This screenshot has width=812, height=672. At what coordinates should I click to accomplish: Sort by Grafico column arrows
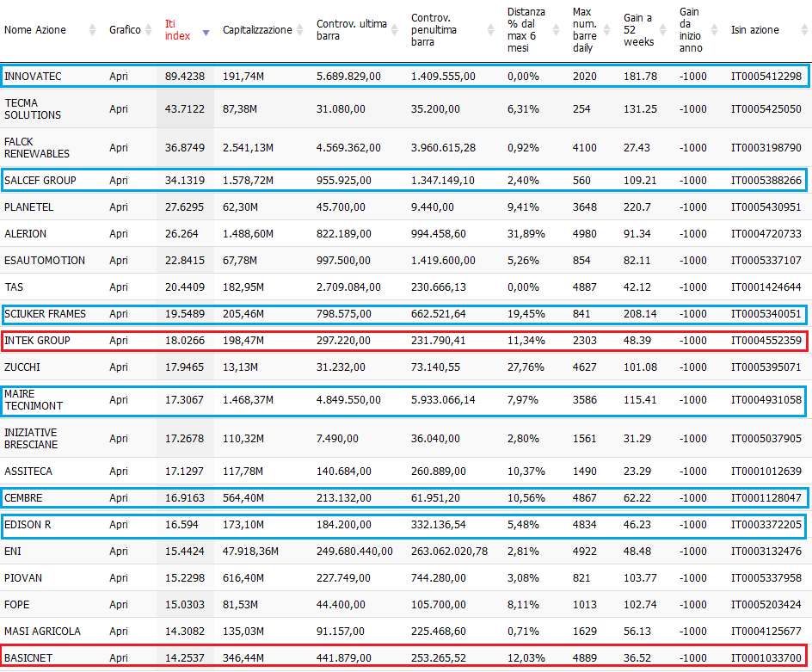tap(148, 30)
